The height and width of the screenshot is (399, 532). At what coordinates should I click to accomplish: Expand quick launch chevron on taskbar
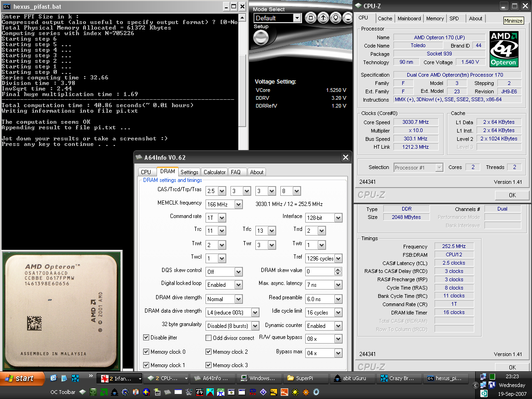point(91,375)
